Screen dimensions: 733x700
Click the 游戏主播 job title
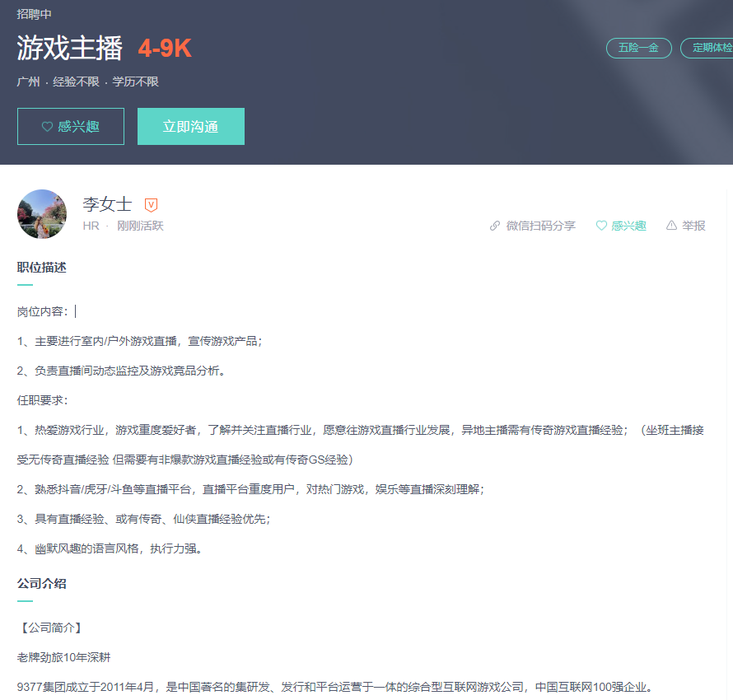[70, 48]
